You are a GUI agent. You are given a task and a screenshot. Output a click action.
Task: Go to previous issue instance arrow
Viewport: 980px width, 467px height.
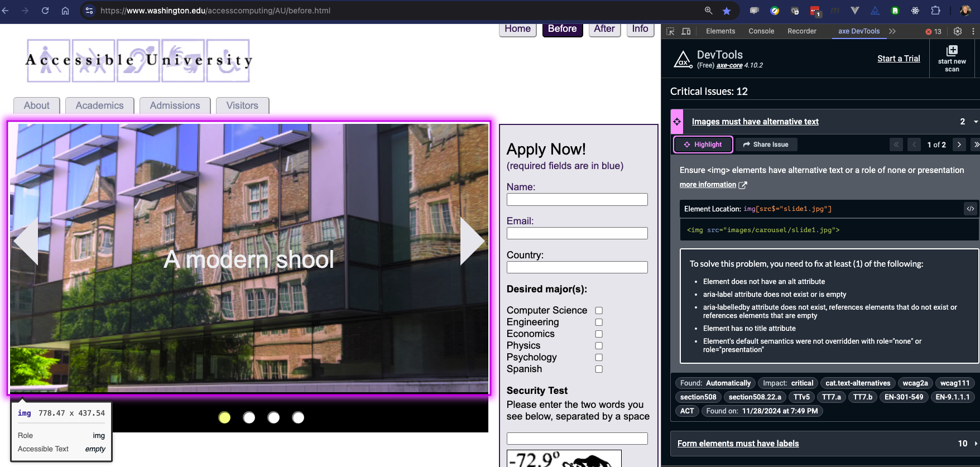pos(914,145)
